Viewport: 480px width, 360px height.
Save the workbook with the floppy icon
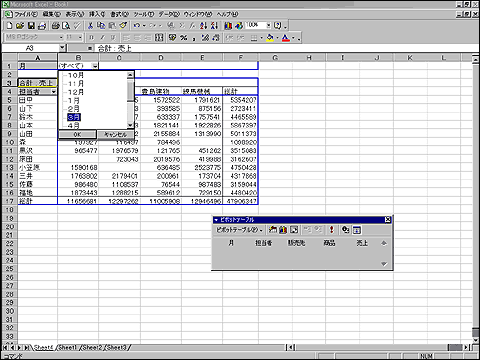tap(31, 26)
